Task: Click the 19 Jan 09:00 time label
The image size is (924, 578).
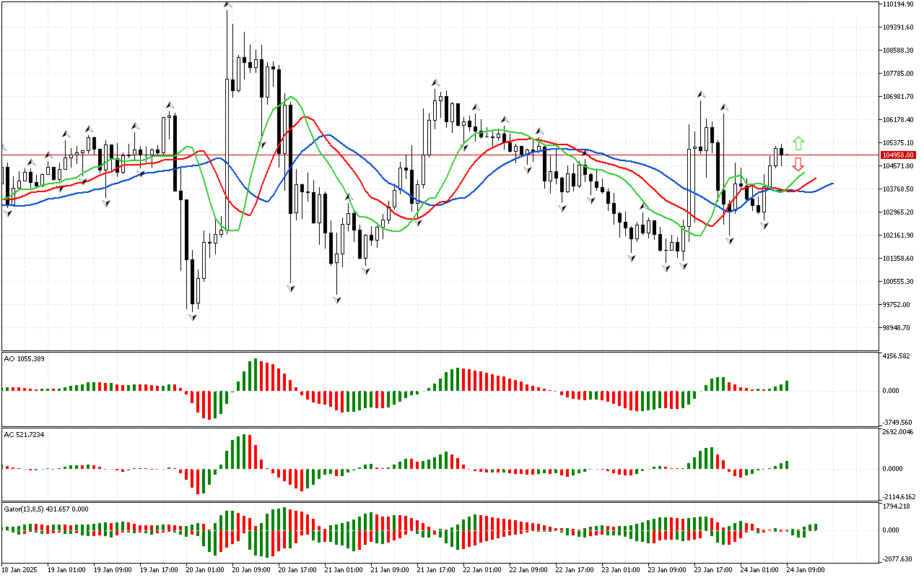Action: (112, 570)
